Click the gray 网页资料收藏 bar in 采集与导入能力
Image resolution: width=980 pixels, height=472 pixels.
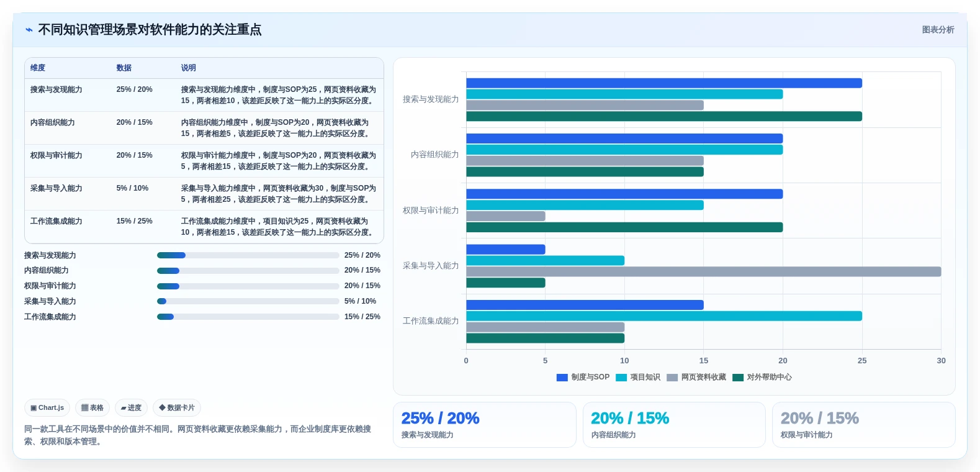coord(704,271)
